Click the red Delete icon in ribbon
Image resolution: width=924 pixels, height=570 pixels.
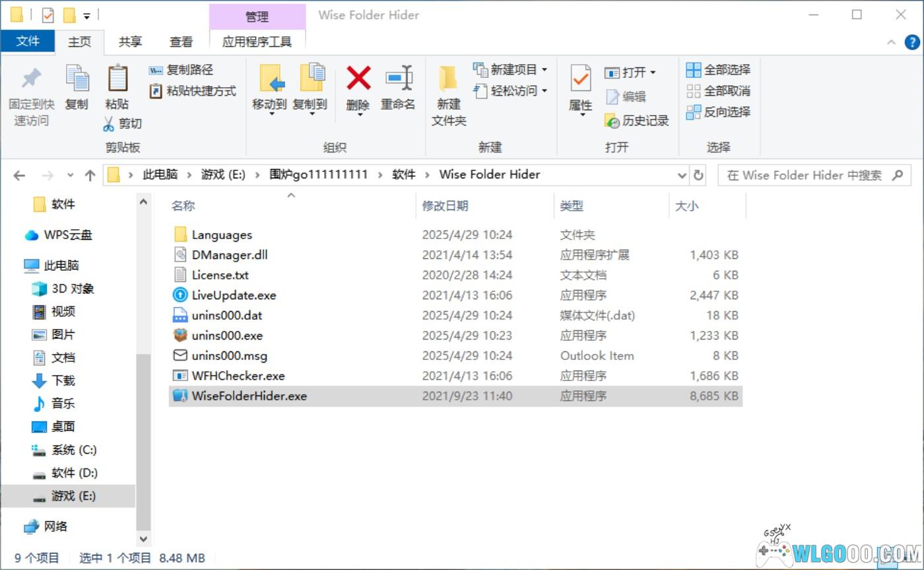(x=358, y=79)
